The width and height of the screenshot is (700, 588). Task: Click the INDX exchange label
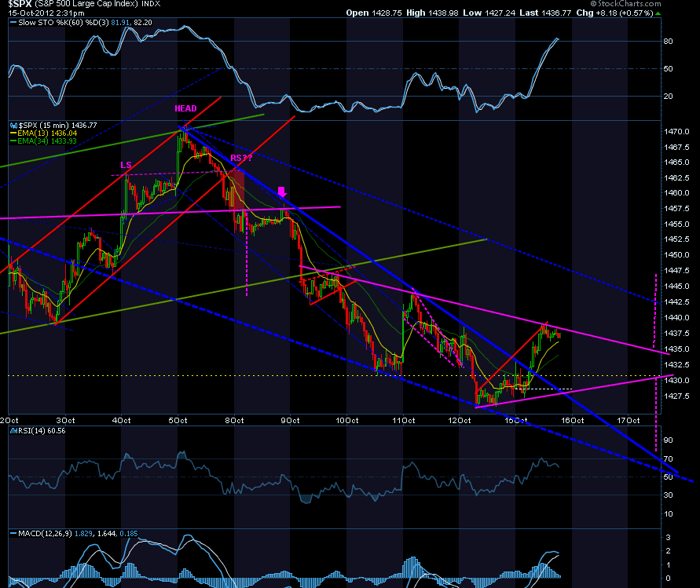150,4
